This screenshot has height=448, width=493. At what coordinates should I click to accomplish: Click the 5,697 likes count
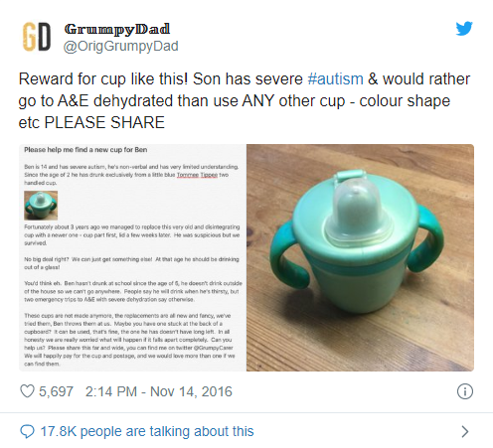tap(56, 391)
